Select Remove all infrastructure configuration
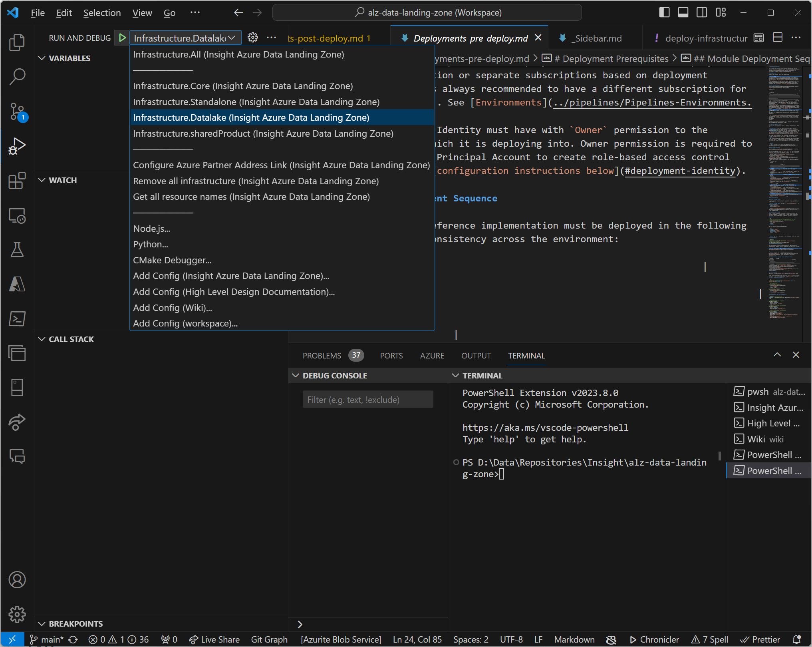The image size is (812, 647). [282, 181]
